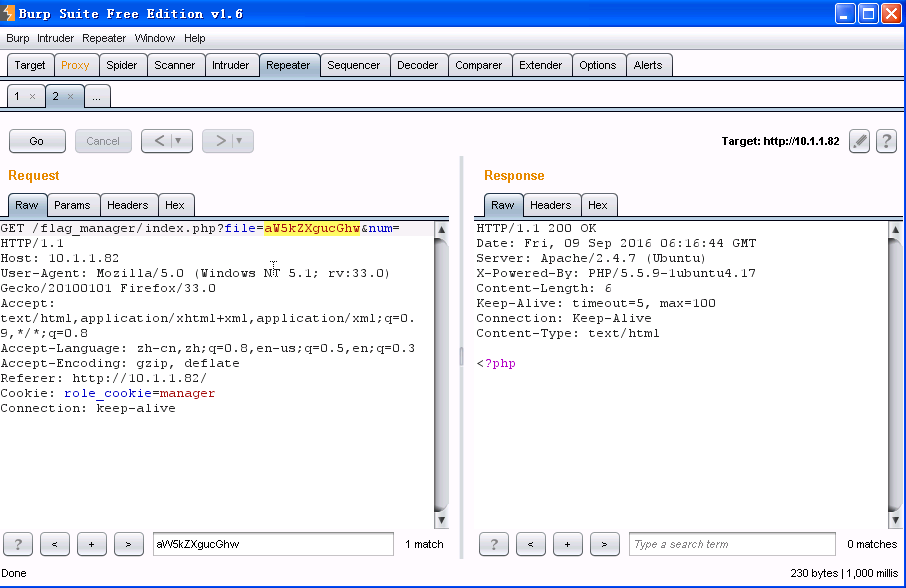Viewport: 906px width, 588px height.
Task: Switch to the Target tab
Action: click(x=30, y=65)
